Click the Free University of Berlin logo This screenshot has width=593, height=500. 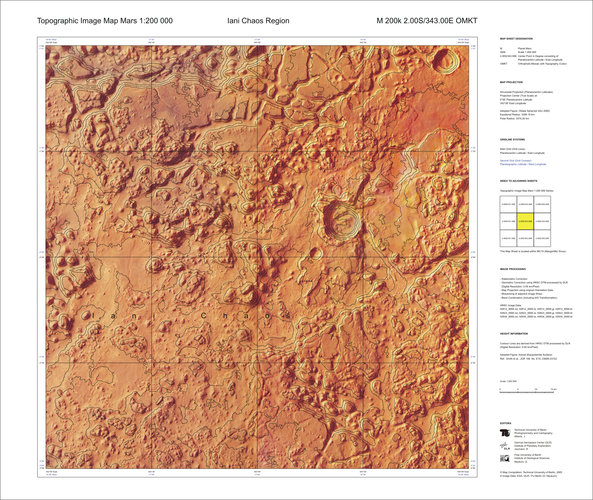point(505,458)
